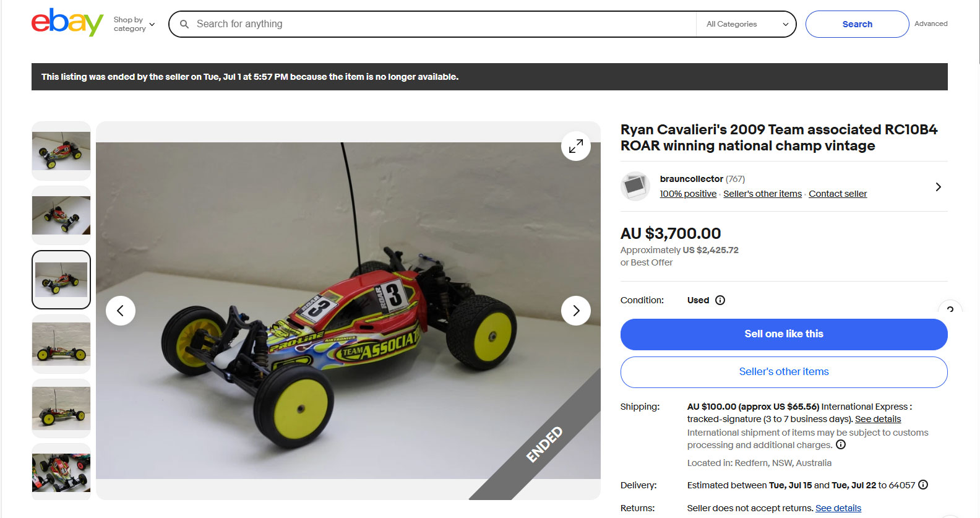Open delivery estimate info icon
Viewport: 980px width, 518px height.
coord(923,485)
